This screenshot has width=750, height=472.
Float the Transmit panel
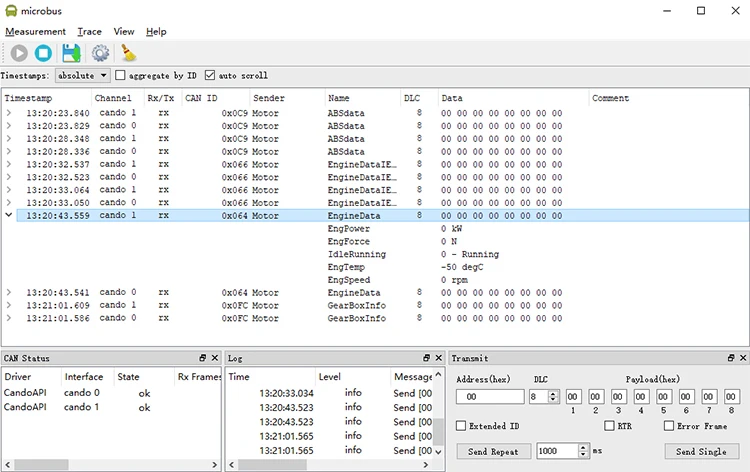point(730,358)
